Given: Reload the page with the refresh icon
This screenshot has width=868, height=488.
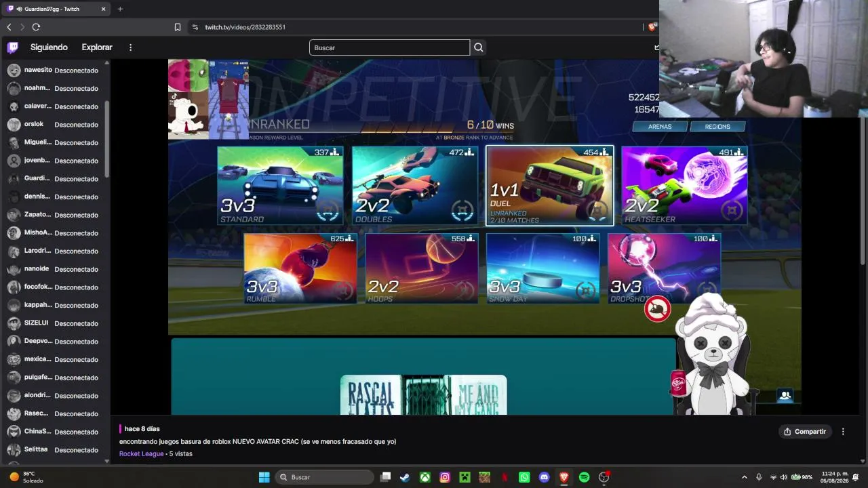Looking at the screenshot, I should pos(36,27).
